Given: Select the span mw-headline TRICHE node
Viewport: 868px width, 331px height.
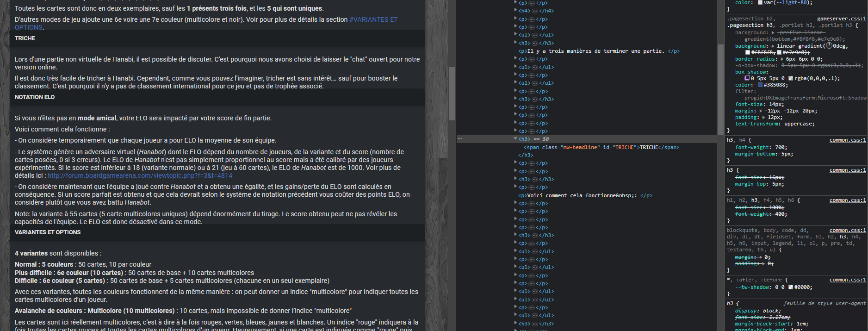Looking at the screenshot, I should click(601, 147).
